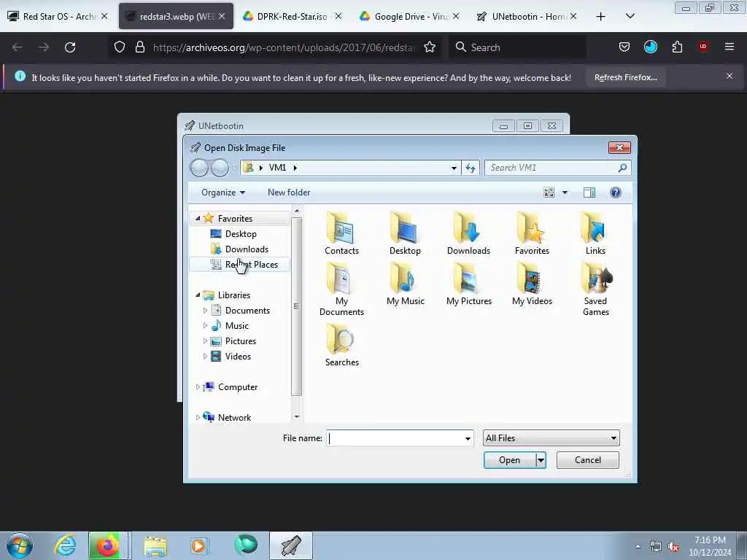Screen dimensions: 747x560
Task: Switch to the UNetbootin Home tab
Action: click(527, 16)
